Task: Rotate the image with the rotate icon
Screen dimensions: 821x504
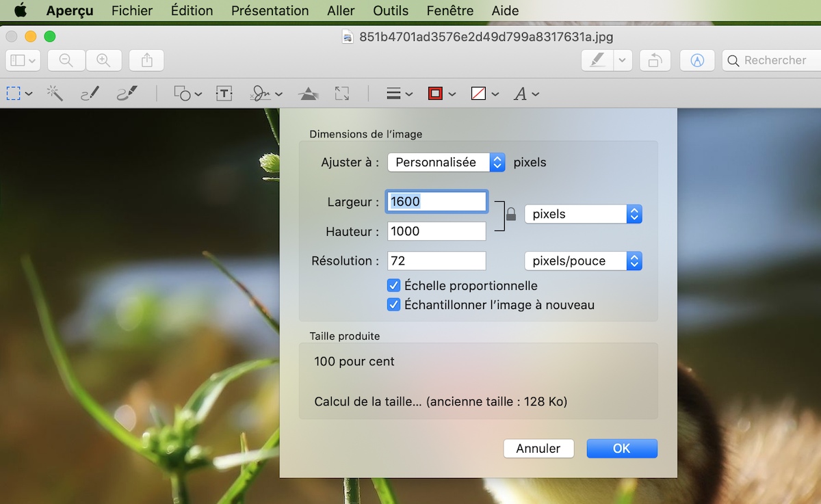Action: 655,60
